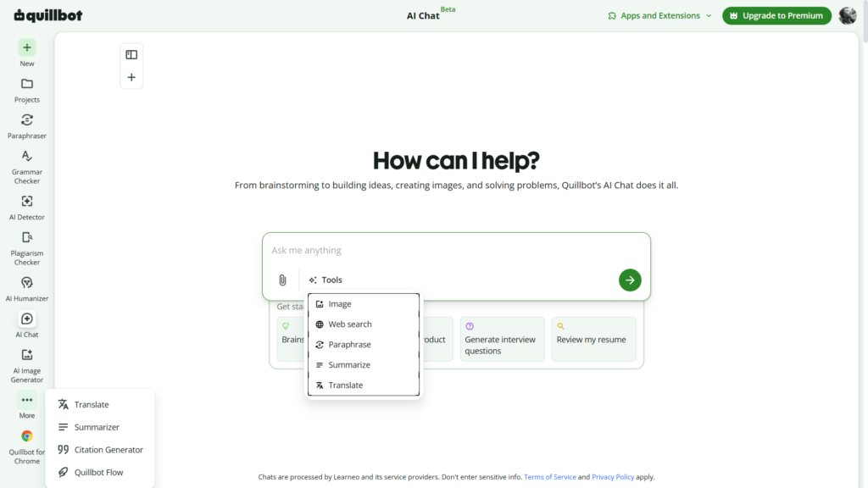
Task: Open the Paraphraser tool
Action: (26, 126)
